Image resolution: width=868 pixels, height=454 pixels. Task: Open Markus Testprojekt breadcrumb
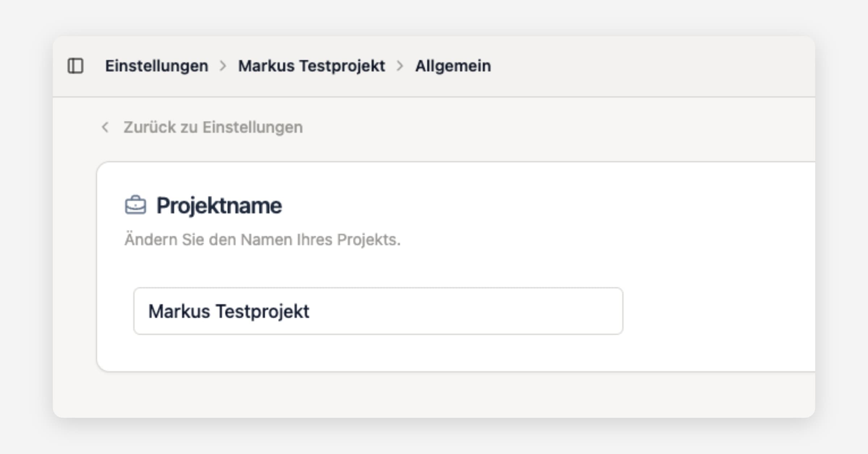point(311,66)
